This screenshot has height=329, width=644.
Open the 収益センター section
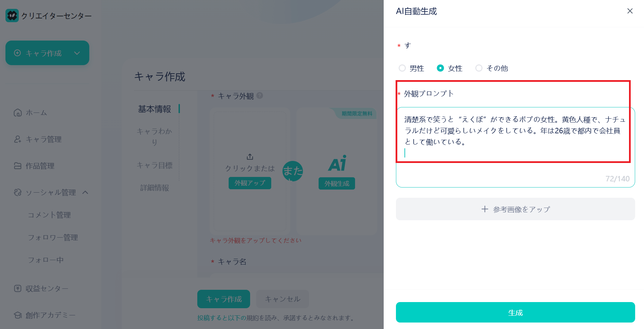[x=18, y=288]
